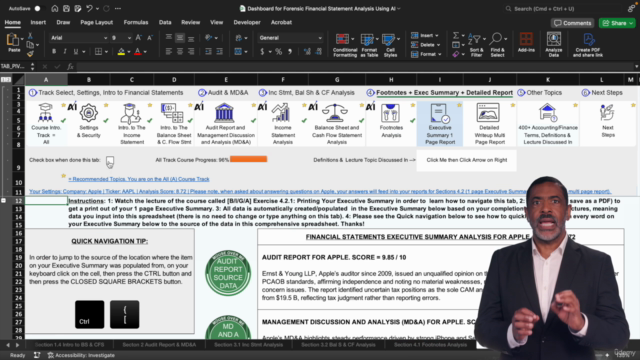Click the Comments button
The height and width of the screenshot is (360, 640).
click(x=572, y=23)
